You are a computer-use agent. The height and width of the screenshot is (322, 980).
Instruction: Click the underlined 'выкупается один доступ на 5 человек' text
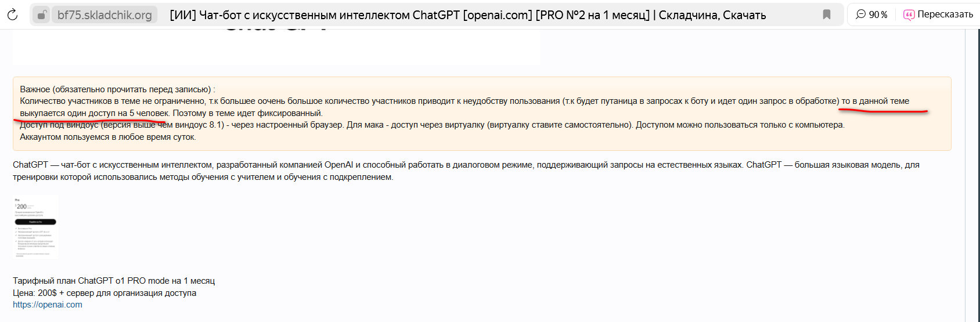point(95,113)
